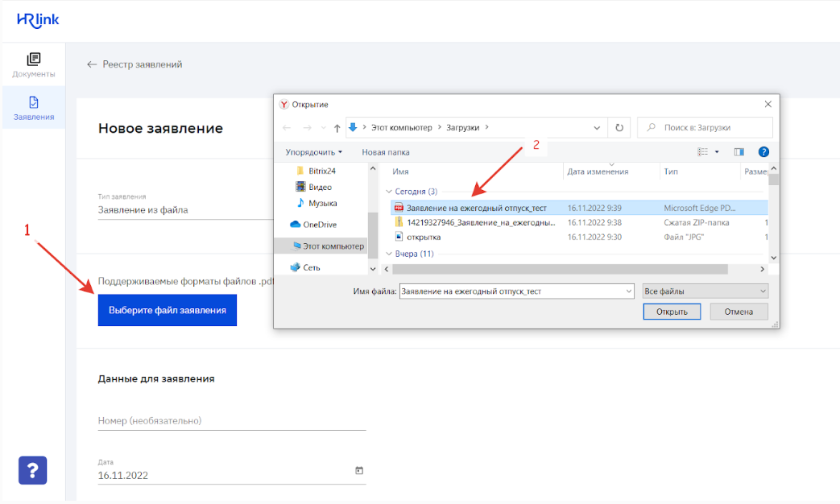This screenshot has height=504, width=840.
Task: Refresh the Загрузки folder listing
Action: tap(619, 127)
